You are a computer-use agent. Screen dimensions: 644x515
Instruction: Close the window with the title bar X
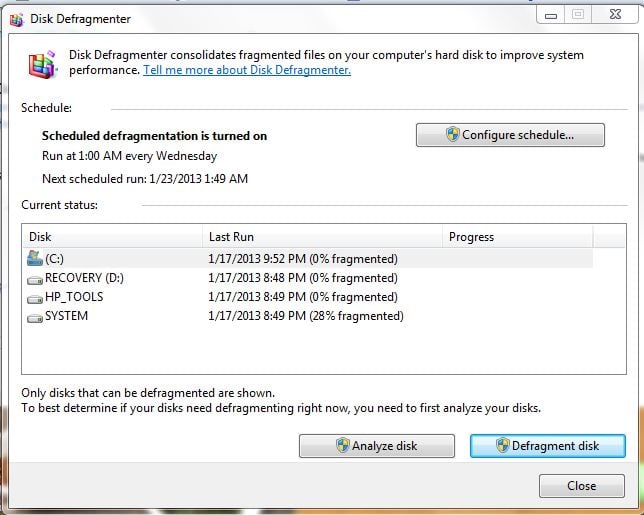615,14
